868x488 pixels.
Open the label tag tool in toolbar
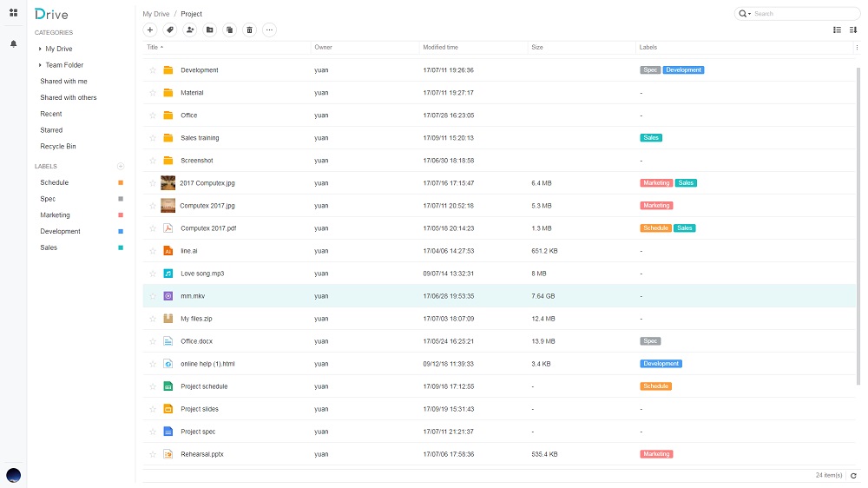coord(170,30)
